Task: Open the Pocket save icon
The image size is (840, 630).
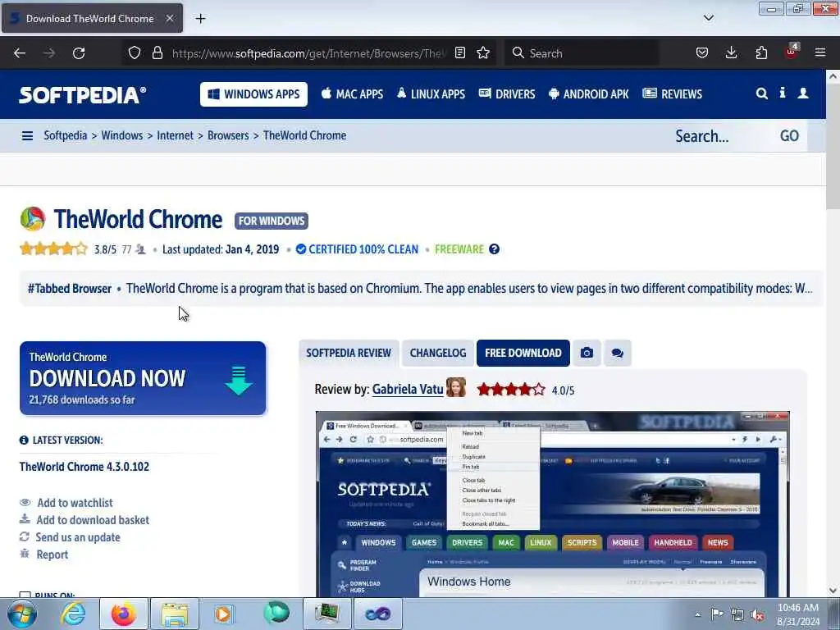Action: coord(702,52)
